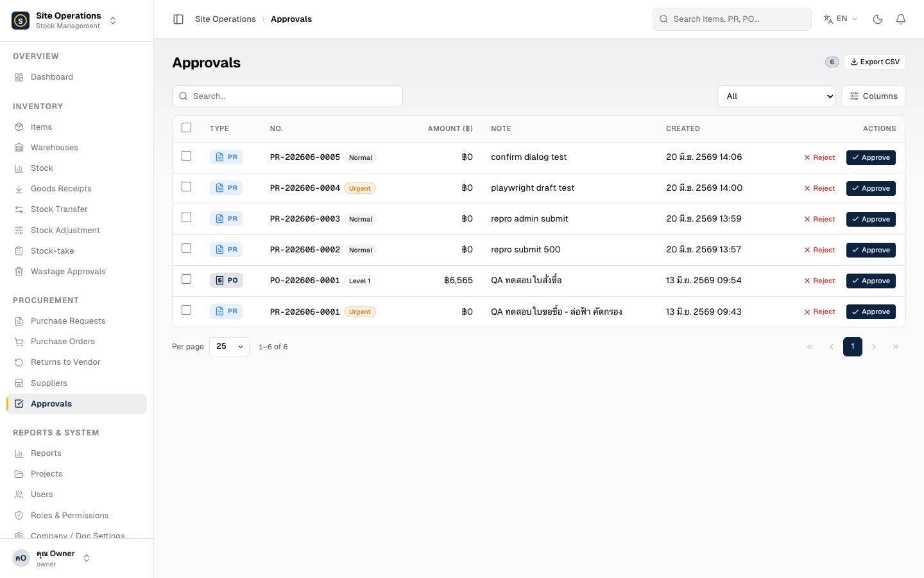The image size is (924, 578).
Task: Open the Columns visibility menu
Action: [873, 96]
